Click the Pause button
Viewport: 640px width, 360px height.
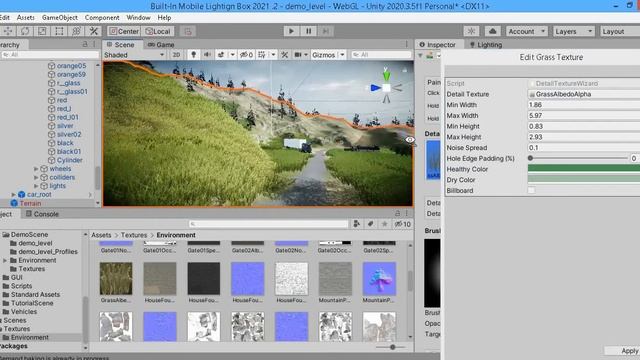point(309,31)
